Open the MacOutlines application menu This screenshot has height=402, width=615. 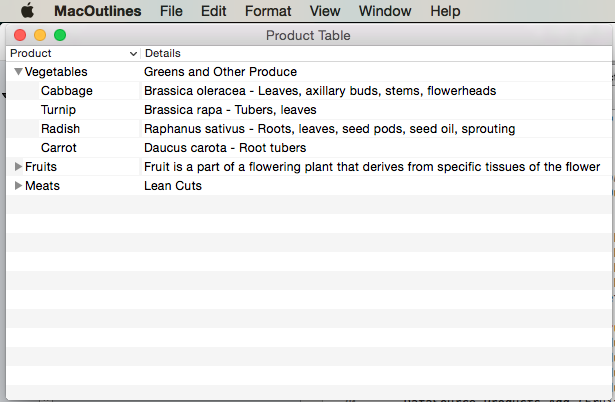pyautogui.click(x=98, y=11)
